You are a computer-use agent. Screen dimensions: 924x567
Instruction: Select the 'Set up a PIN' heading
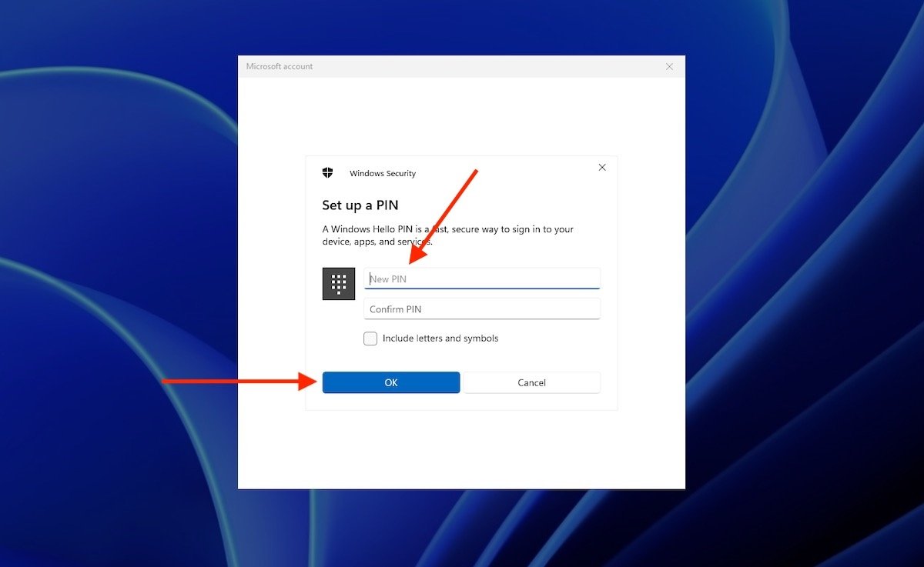[360, 205]
